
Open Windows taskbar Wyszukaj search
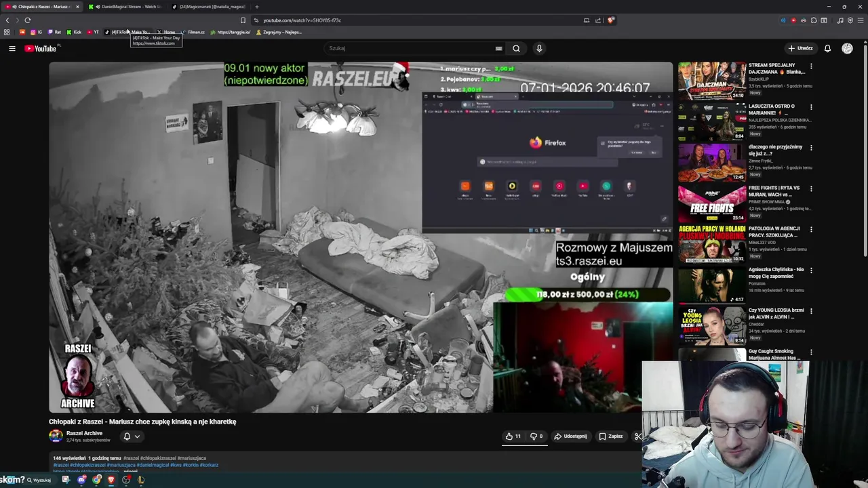[39, 480]
